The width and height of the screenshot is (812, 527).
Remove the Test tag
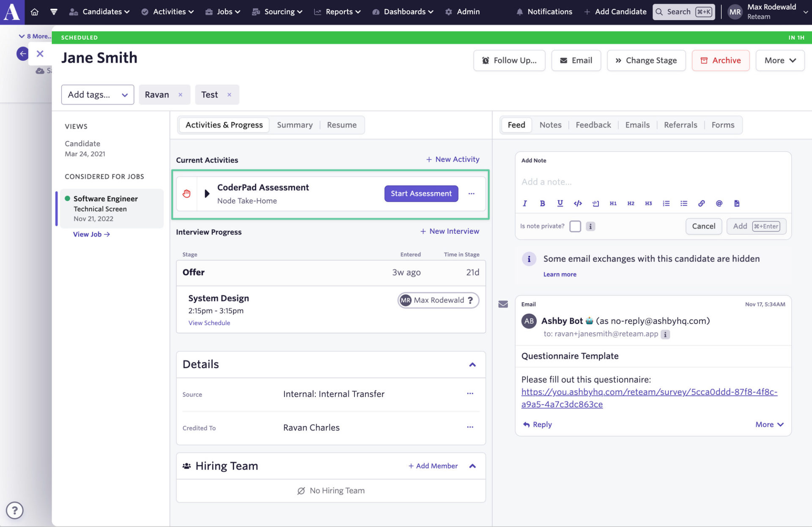(229, 95)
